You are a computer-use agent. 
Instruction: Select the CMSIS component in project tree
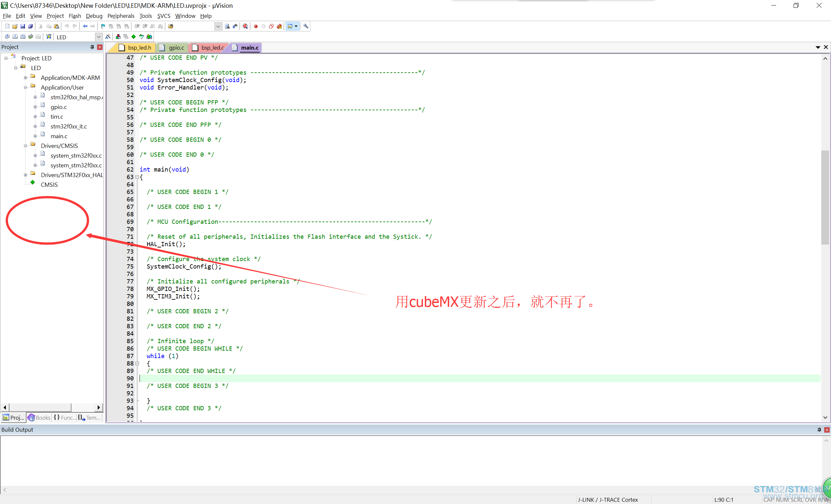[x=49, y=185]
